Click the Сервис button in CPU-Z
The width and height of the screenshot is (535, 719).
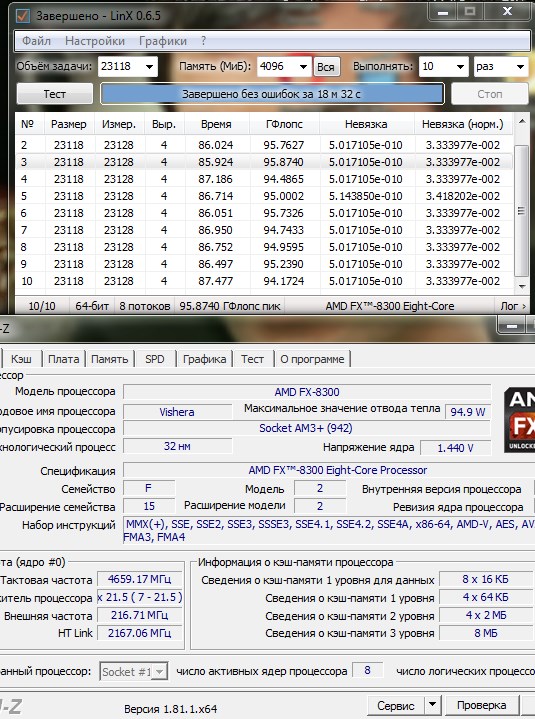tap(396, 706)
